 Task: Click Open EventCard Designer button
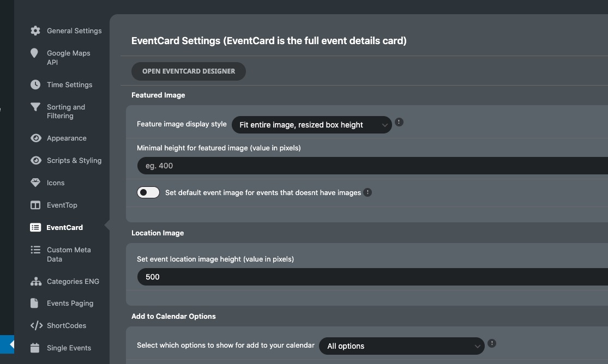pos(189,71)
